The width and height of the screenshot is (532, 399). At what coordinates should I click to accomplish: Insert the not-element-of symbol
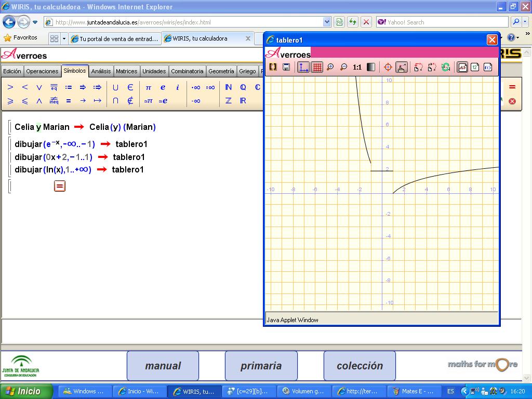pos(130,101)
